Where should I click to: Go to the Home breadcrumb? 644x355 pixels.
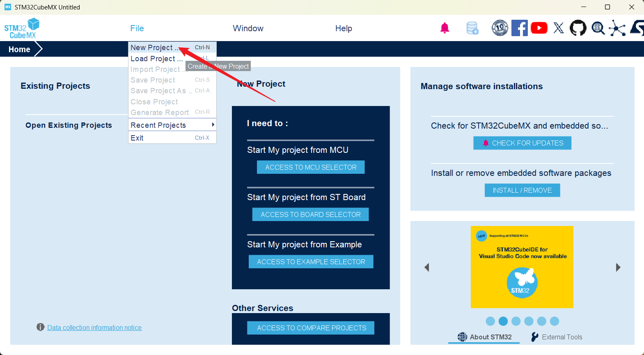click(19, 49)
